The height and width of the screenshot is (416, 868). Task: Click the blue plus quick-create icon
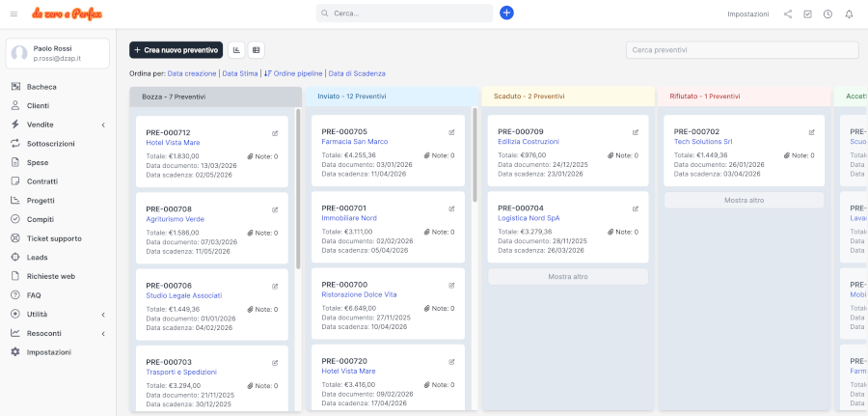506,14
